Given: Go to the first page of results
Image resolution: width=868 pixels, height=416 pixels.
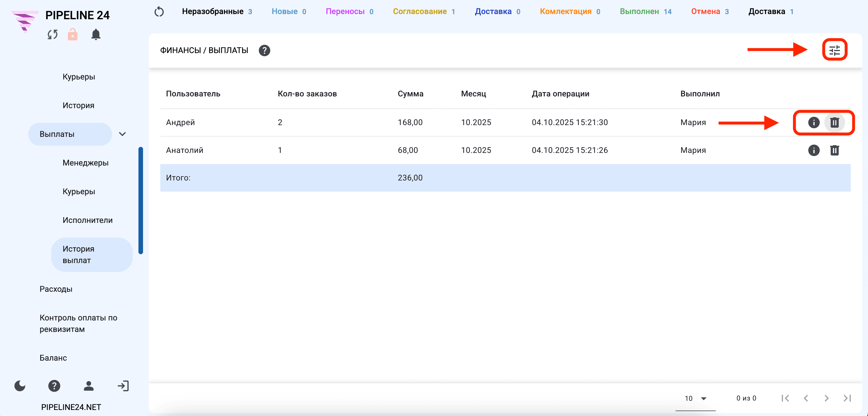Looking at the screenshot, I should [785, 398].
